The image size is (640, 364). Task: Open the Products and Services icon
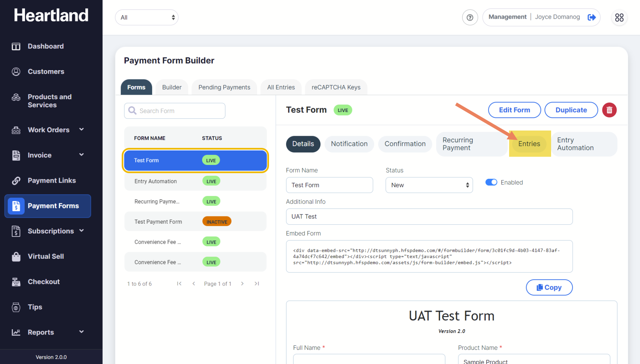point(16,97)
